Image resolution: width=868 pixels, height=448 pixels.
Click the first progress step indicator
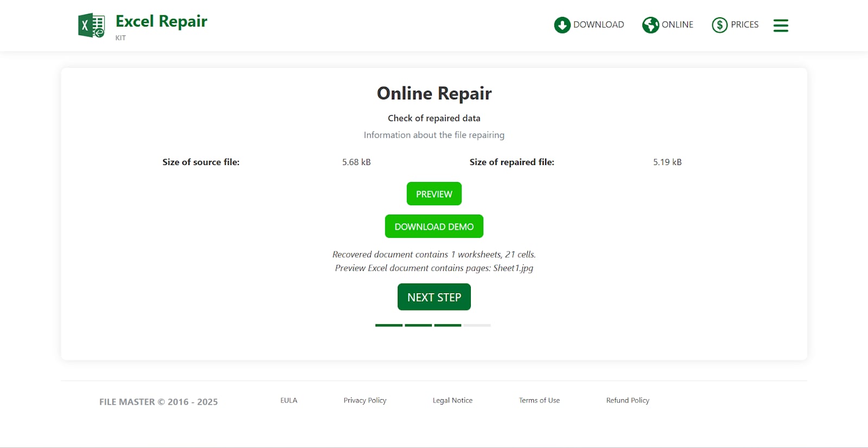pyautogui.click(x=389, y=325)
